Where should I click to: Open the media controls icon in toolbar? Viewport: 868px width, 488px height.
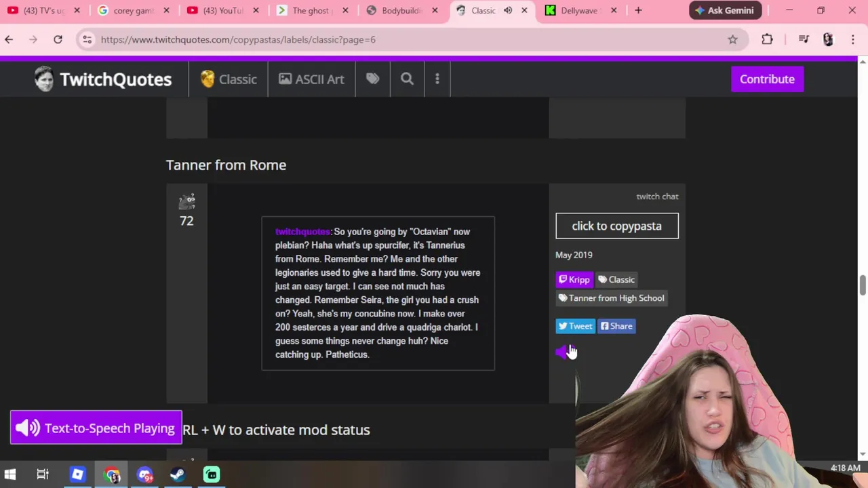[x=804, y=39]
